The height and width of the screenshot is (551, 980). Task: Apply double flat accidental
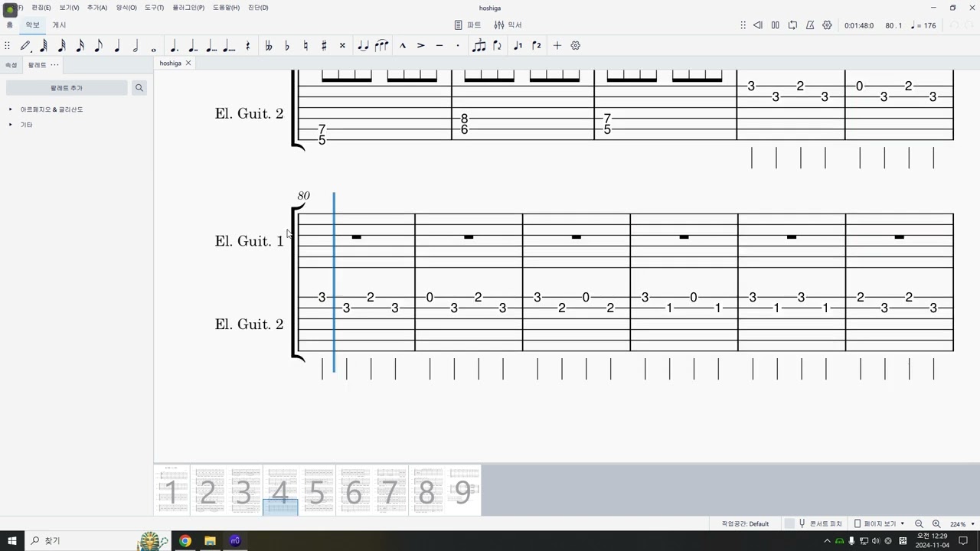(x=269, y=46)
